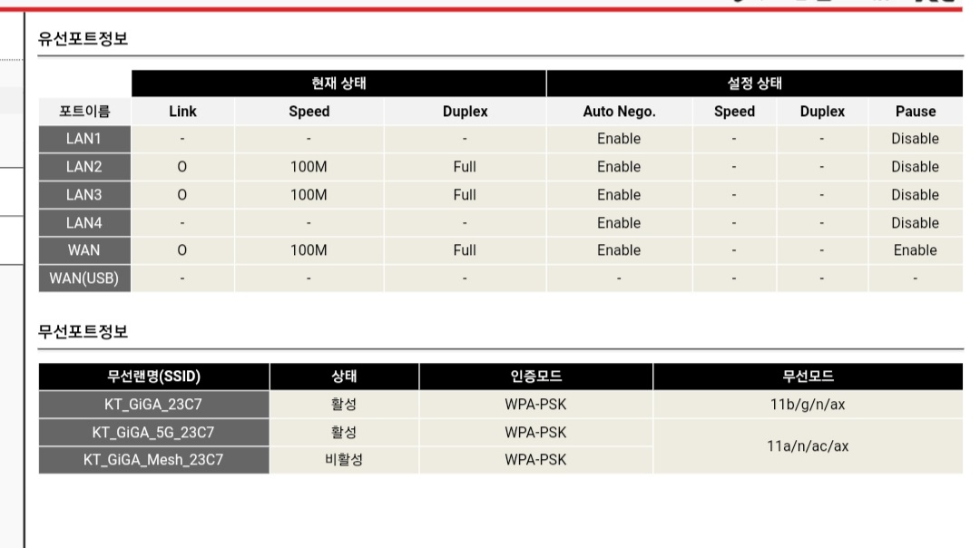Screen dimensions: 980x548
Task: Select the Pause column header
Action: (x=915, y=112)
